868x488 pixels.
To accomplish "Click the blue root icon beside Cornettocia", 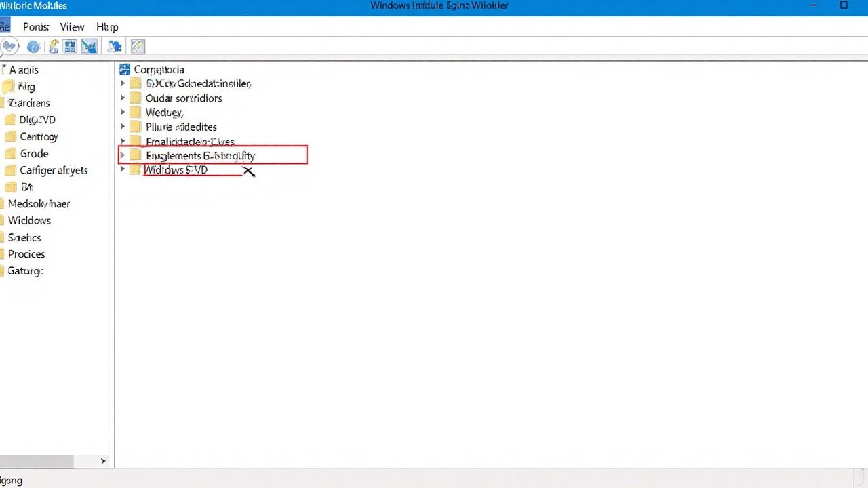I will pyautogui.click(x=125, y=69).
